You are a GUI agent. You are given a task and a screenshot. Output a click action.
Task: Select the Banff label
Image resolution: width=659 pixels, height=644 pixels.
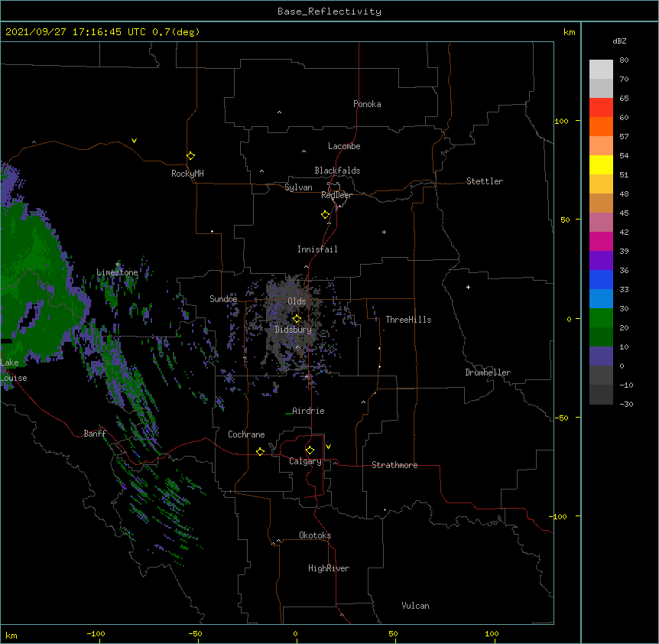click(x=95, y=434)
